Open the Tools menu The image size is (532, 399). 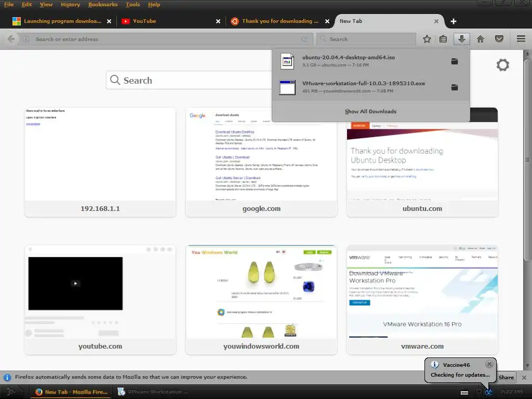(x=132, y=4)
